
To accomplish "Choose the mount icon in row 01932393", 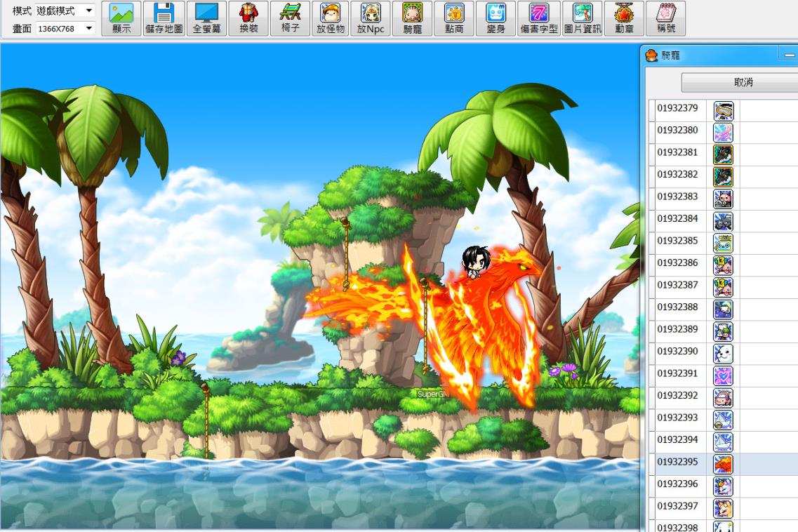I will pyautogui.click(x=723, y=420).
